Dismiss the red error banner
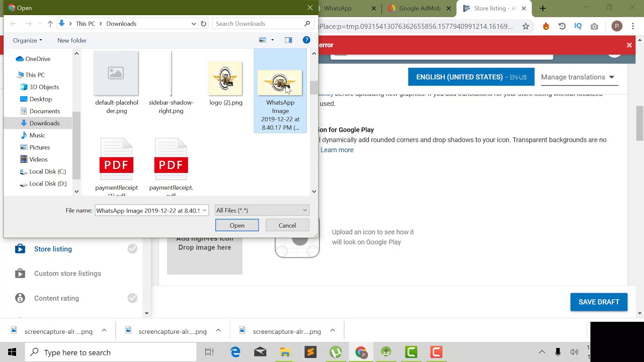 click(629, 45)
